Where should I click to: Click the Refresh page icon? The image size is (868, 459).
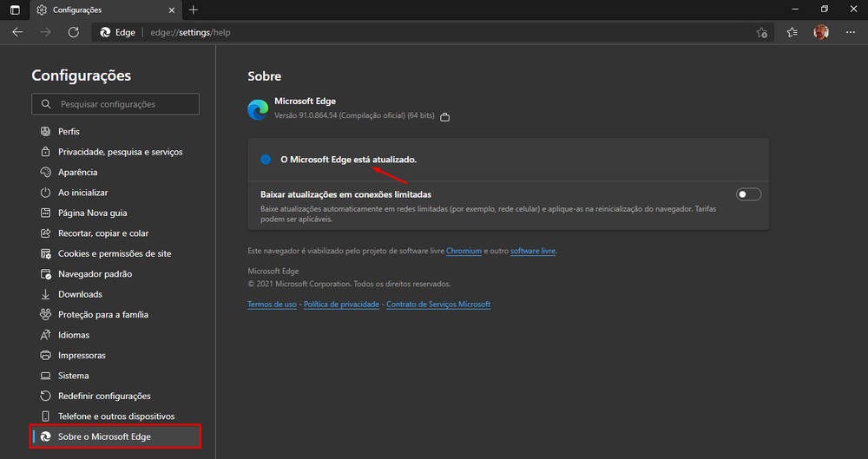coord(74,32)
